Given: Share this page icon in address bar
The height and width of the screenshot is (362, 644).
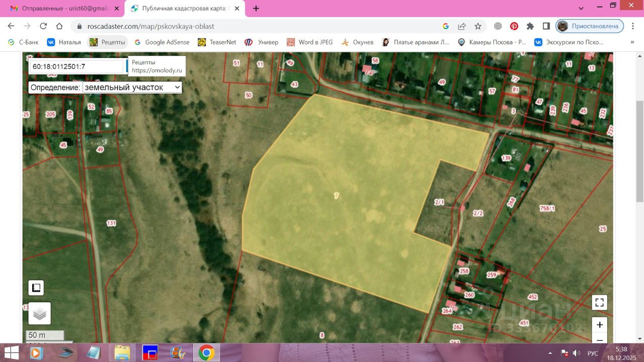Looking at the screenshot, I should click(462, 26).
